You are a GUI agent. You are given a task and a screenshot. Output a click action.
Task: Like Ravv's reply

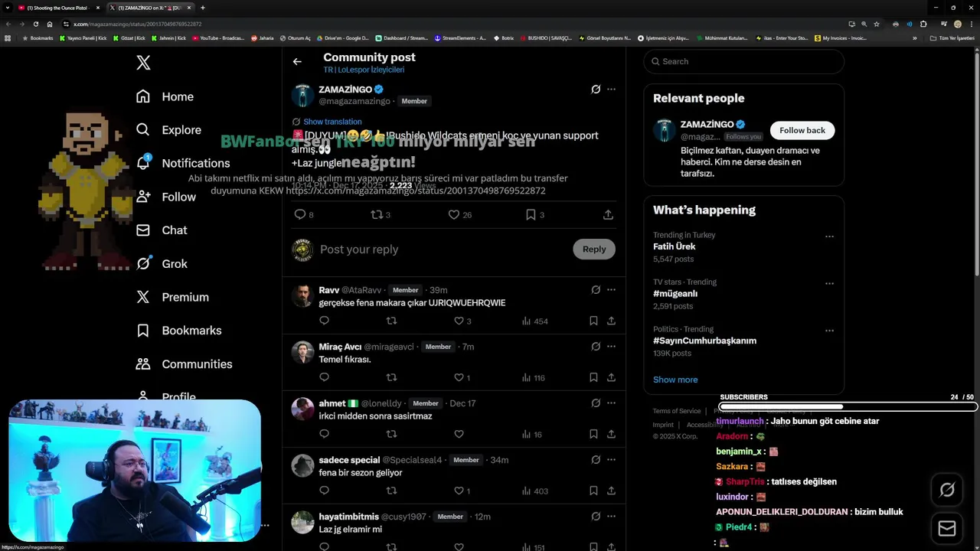point(459,321)
